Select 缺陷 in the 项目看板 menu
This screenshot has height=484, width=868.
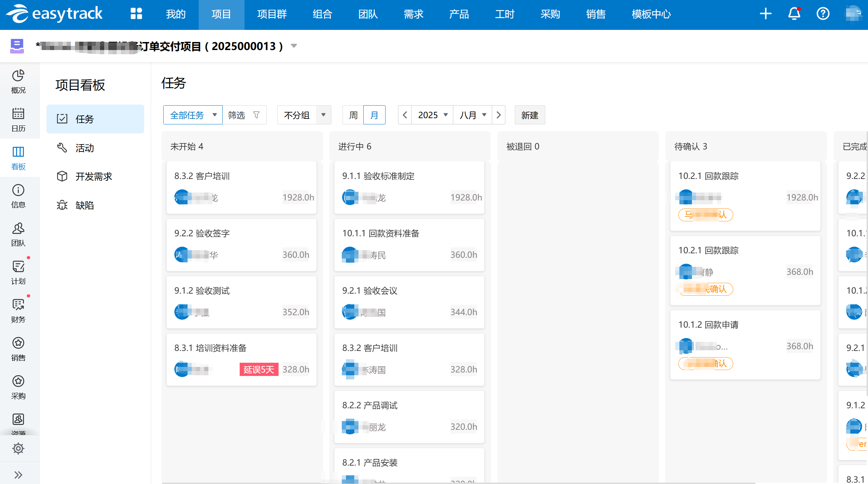coord(85,205)
